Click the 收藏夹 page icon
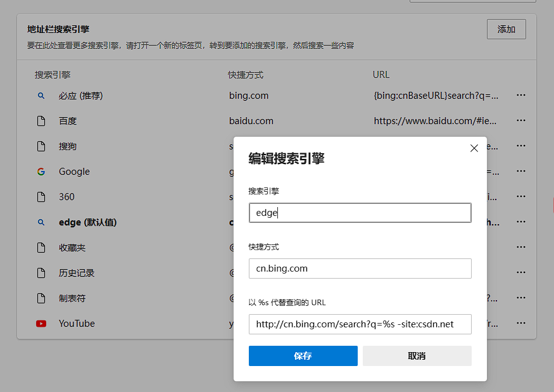Image resolution: width=554 pixels, height=392 pixels. [41, 248]
